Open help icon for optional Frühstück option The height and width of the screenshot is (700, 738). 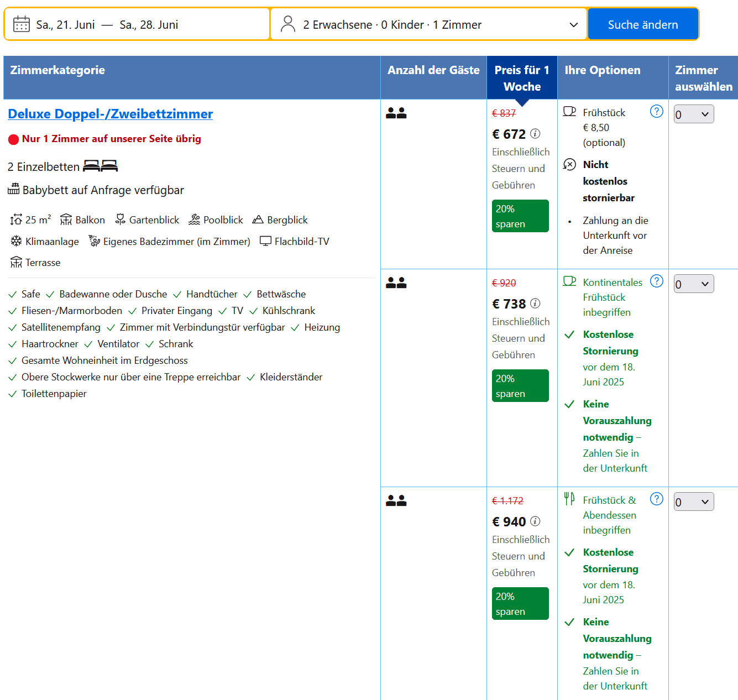tap(656, 112)
